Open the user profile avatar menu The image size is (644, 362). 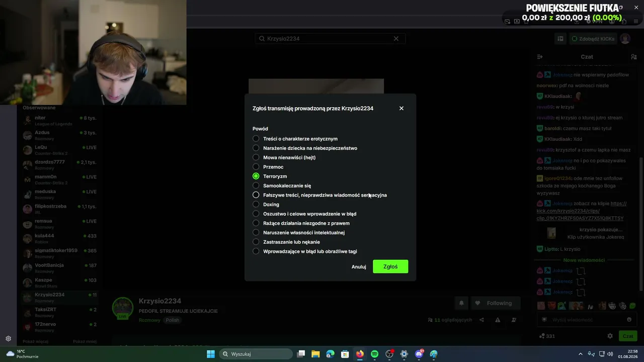coord(625,39)
